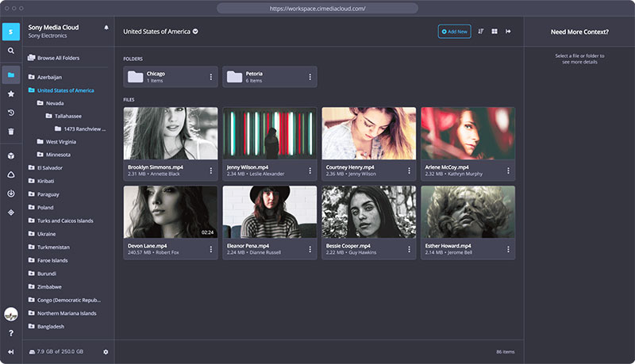635x364 pixels.
Task: Open Eleanor Pena.mp4 thumbnail
Action: tap(270, 212)
